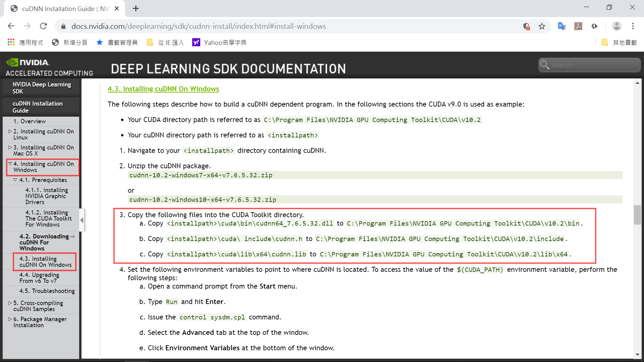The height and width of the screenshot is (362, 644).
Task: Go forward to the next page
Action: pos(27,26)
